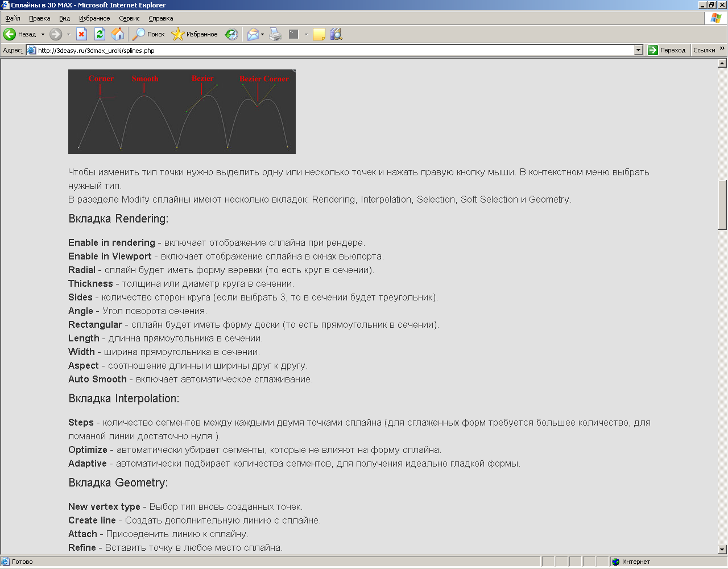Click the Интернет zone status icon

coord(615,562)
